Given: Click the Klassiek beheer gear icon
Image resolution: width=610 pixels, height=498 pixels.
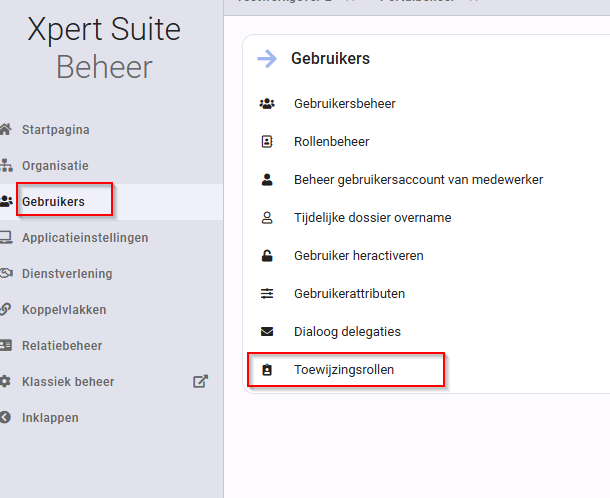Looking at the screenshot, I should pyautogui.click(x=5, y=381).
